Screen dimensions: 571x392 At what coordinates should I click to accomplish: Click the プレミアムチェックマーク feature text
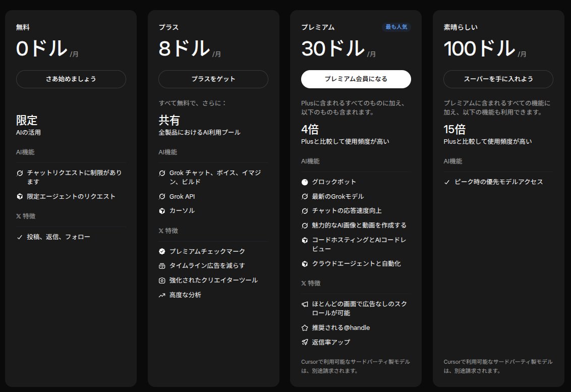(207, 251)
